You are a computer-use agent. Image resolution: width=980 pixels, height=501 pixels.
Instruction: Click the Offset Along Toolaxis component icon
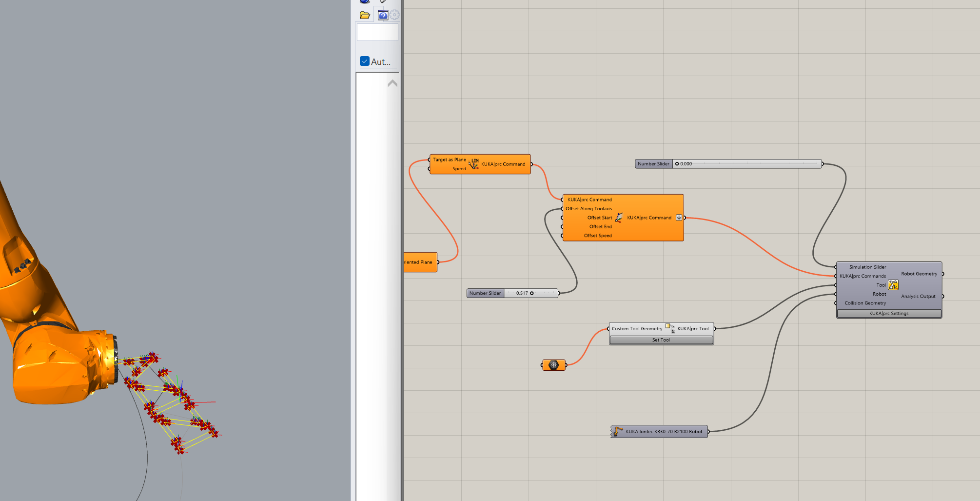[619, 218]
